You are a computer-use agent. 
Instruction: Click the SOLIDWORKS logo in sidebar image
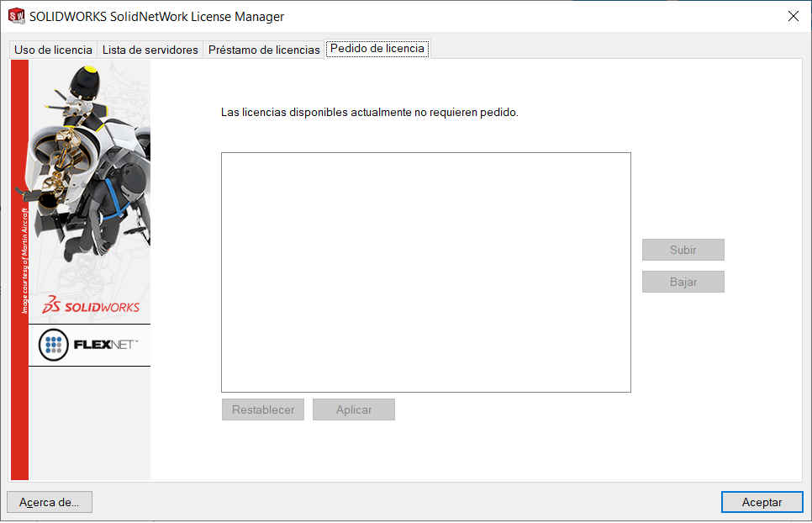(91, 305)
